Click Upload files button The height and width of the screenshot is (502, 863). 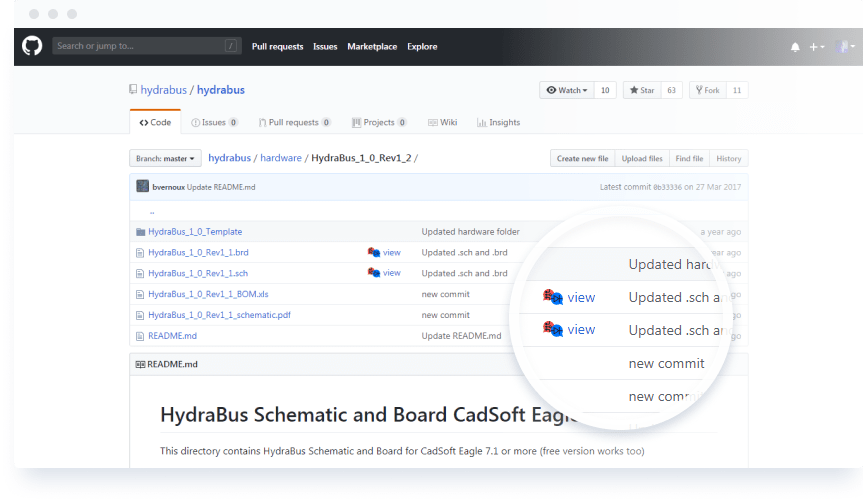coord(642,159)
